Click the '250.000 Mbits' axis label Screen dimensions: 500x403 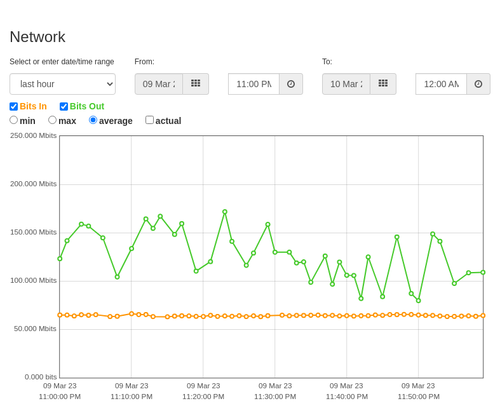pyautogui.click(x=33, y=135)
